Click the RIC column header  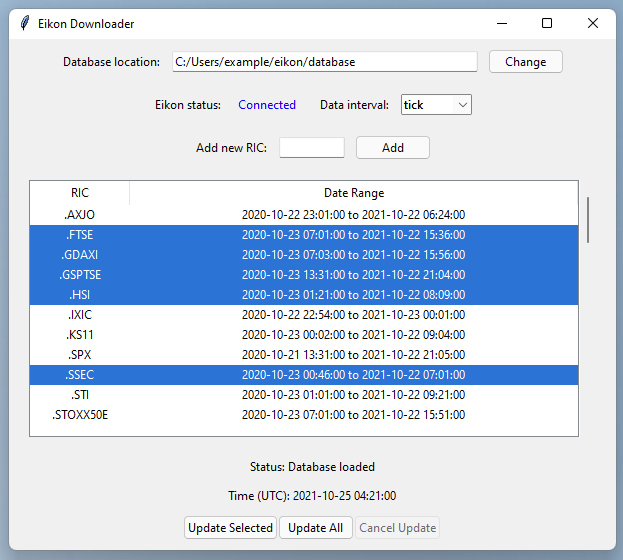coord(80,193)
